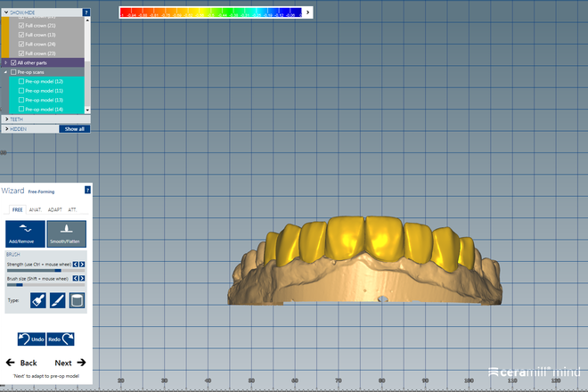The image size is (588, 392).
Task: Uncheck Full crown (23) visibility
Action: [21, 53]
